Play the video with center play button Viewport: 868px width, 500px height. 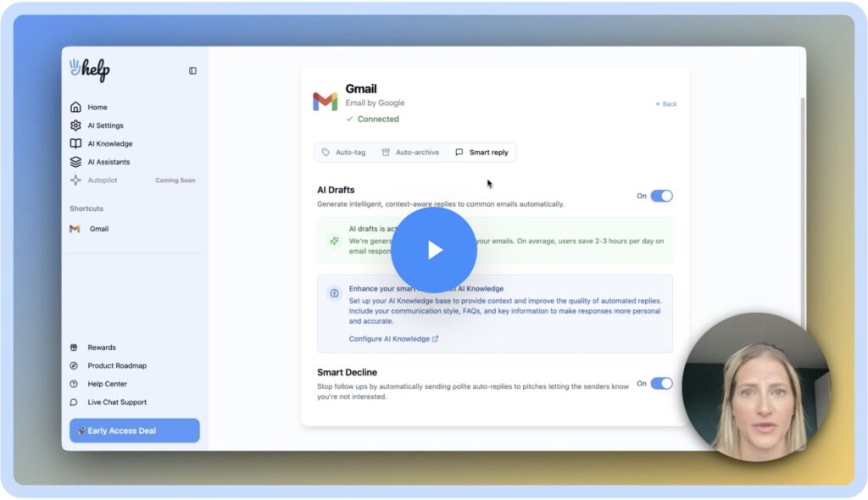click(x=434, y=250)
